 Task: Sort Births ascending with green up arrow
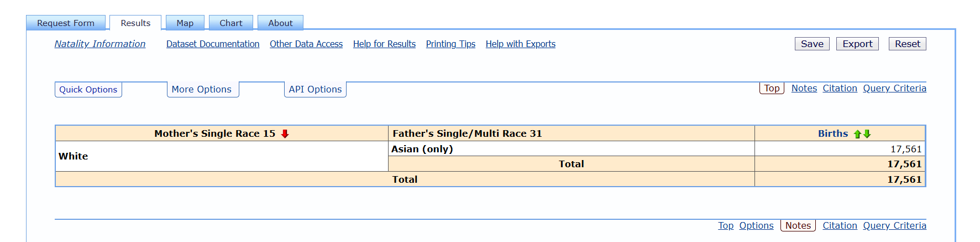tap(857, 134)
